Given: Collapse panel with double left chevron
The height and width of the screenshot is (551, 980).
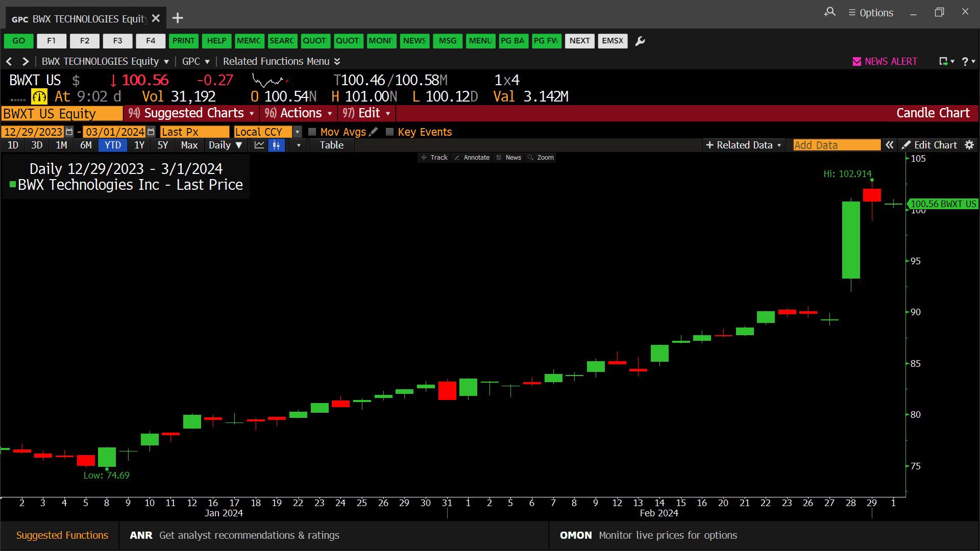Looking at the screenshot, I should click(x=890, y=145).
